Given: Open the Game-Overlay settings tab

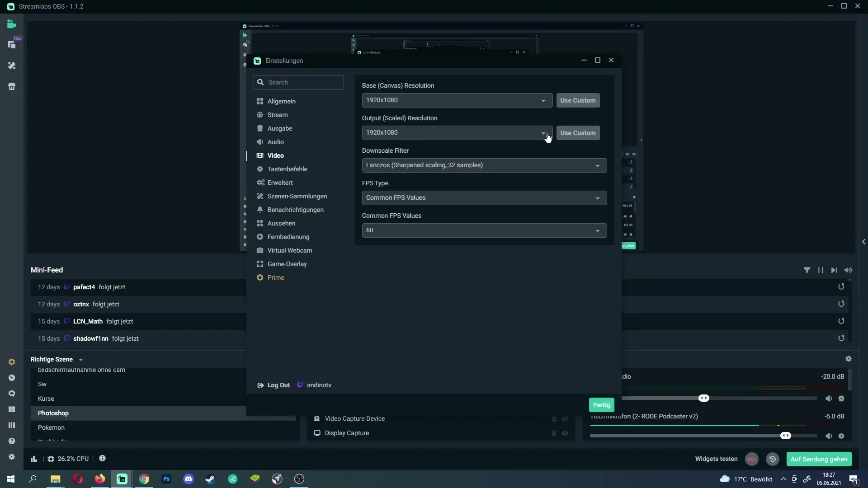Looking at the screenshot, I should click(287, 264).
